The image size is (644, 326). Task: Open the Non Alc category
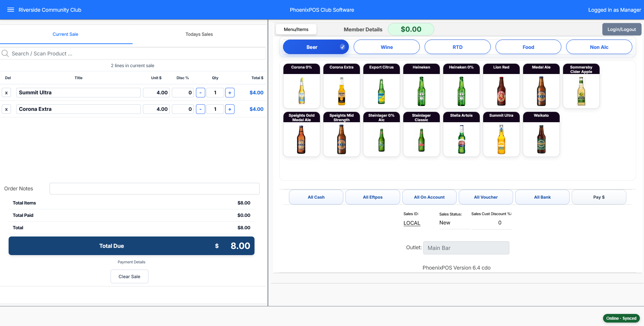(599, 47)
